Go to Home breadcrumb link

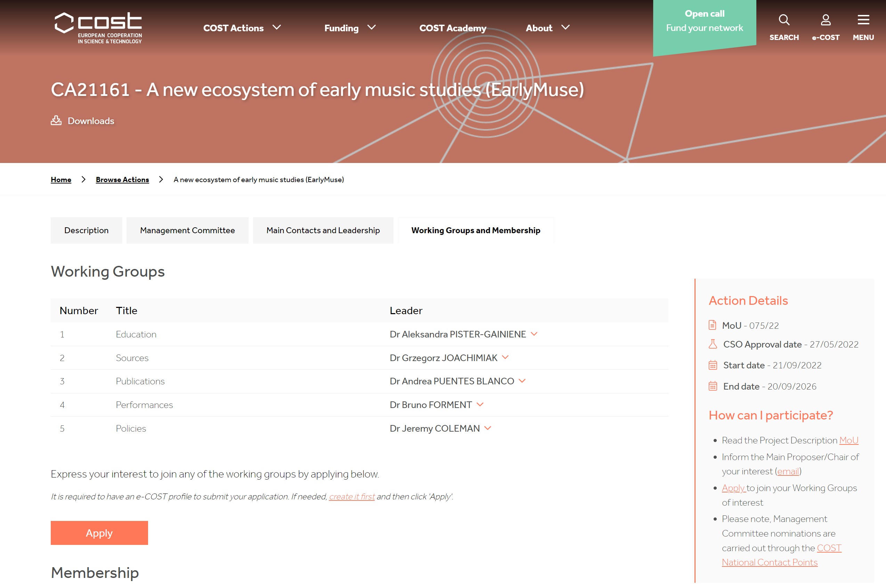pos(61,180)
